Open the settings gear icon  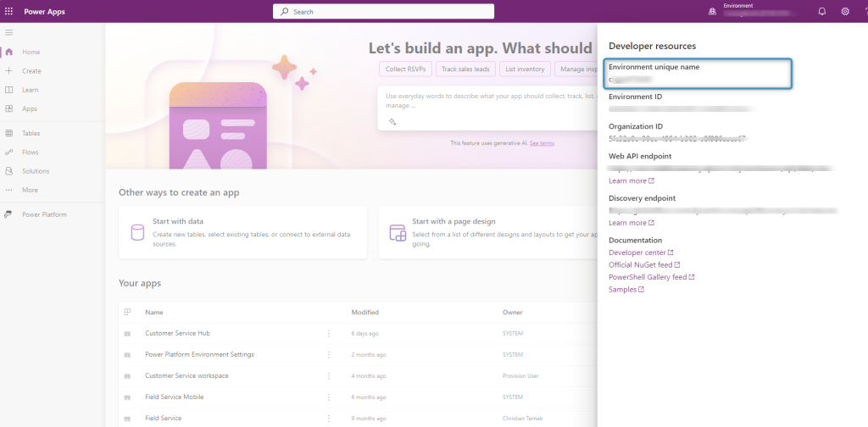[845, 11]
